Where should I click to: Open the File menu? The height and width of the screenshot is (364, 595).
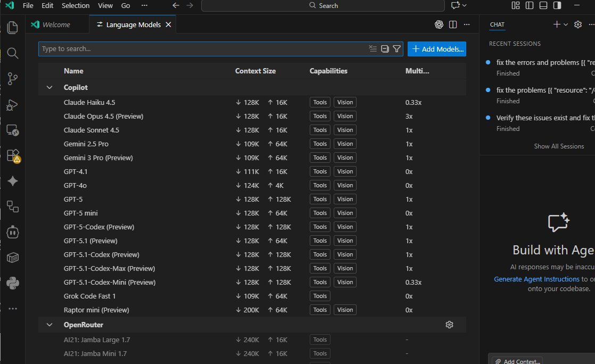[28, 5]
